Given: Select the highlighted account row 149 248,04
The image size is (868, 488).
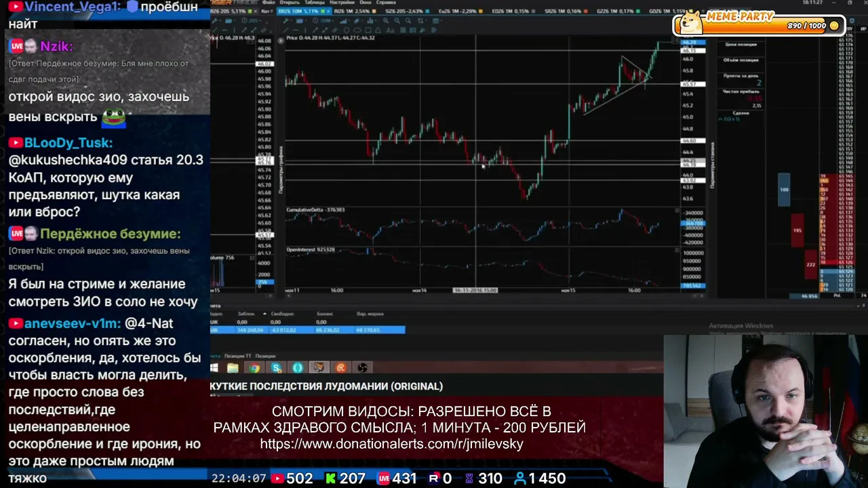Looking at the screenshot, I should tap(308, 330).
